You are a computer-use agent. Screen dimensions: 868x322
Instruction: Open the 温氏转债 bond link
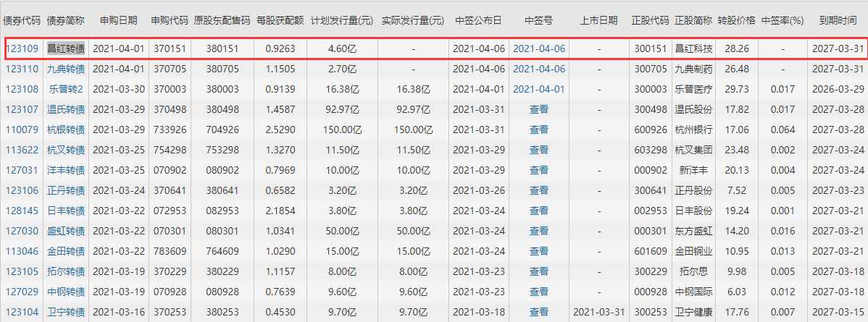click(66, 109)
